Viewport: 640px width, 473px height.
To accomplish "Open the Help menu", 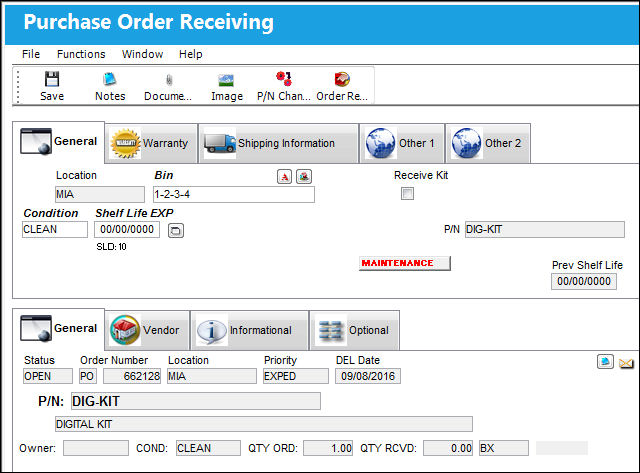I will point(191,54).
